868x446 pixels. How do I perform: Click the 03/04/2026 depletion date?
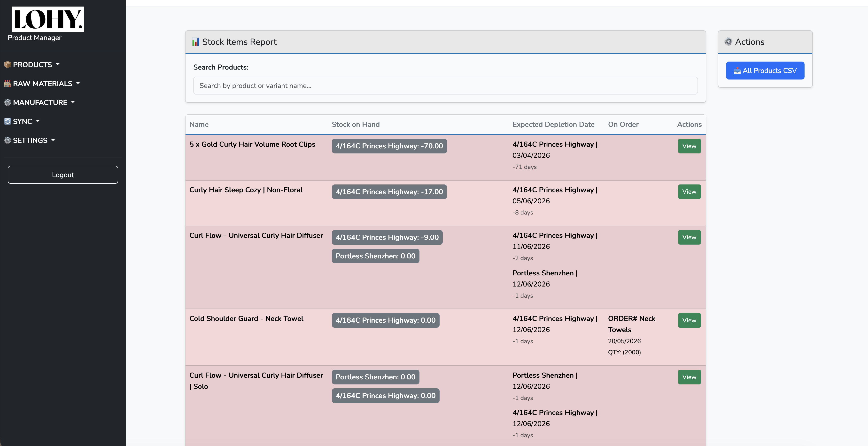531,155
